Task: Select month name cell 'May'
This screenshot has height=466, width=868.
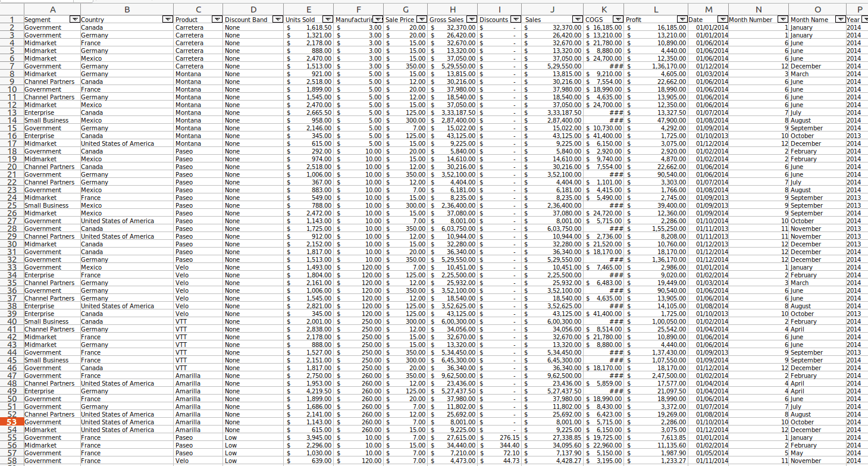Action: (x=817, y=453)
